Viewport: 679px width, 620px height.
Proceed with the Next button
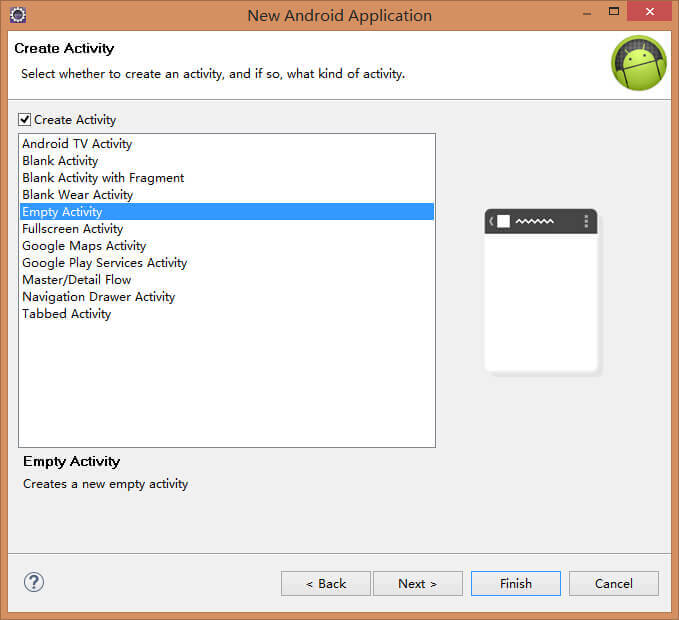tap(418, 584)
